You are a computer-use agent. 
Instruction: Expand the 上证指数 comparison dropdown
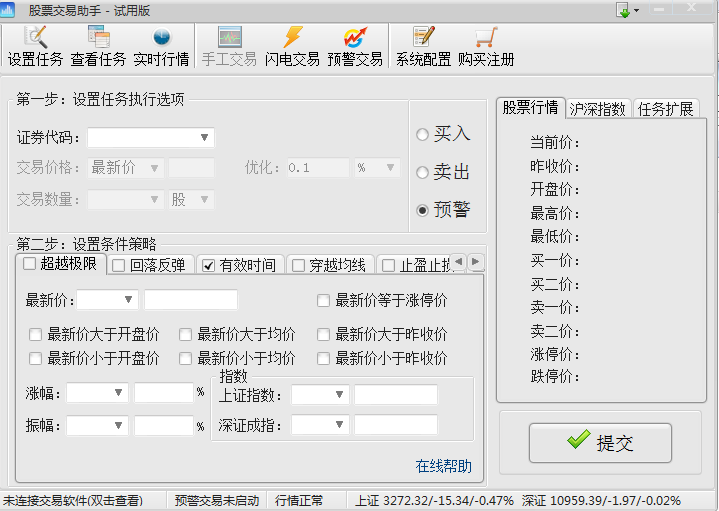point(339,394)
